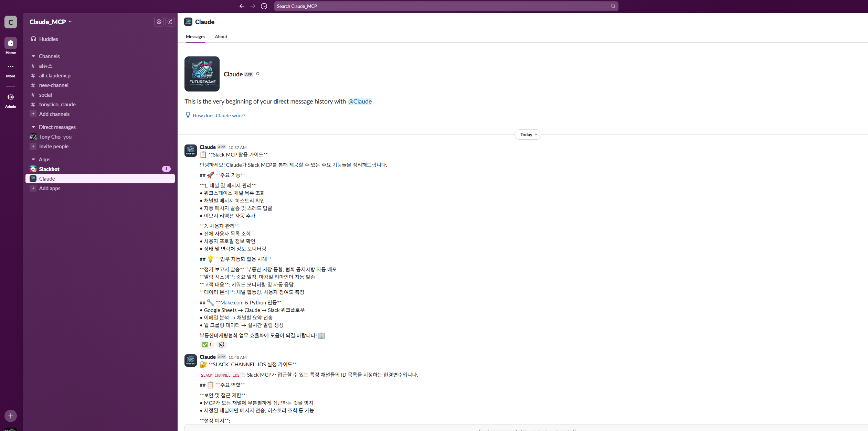The image size is (868, 431).
Task: Click the 10:37 AM timestamp
Action: 237,148
